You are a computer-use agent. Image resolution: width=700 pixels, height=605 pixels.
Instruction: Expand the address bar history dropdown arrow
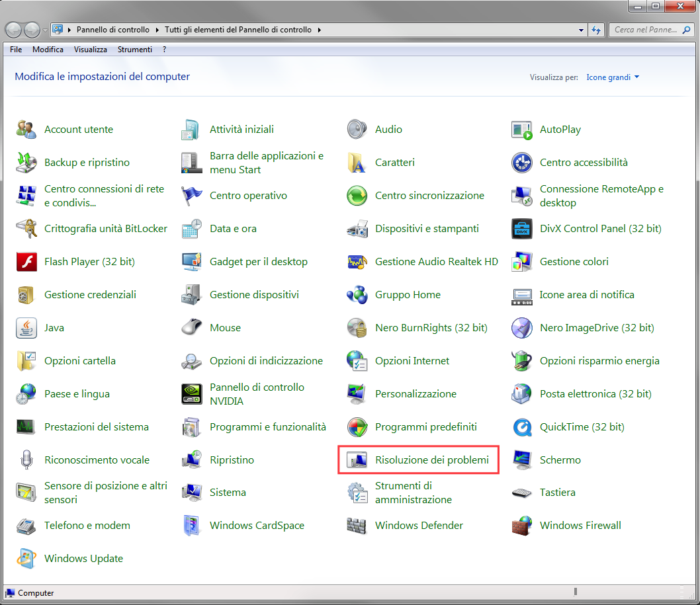click(581, 30)
